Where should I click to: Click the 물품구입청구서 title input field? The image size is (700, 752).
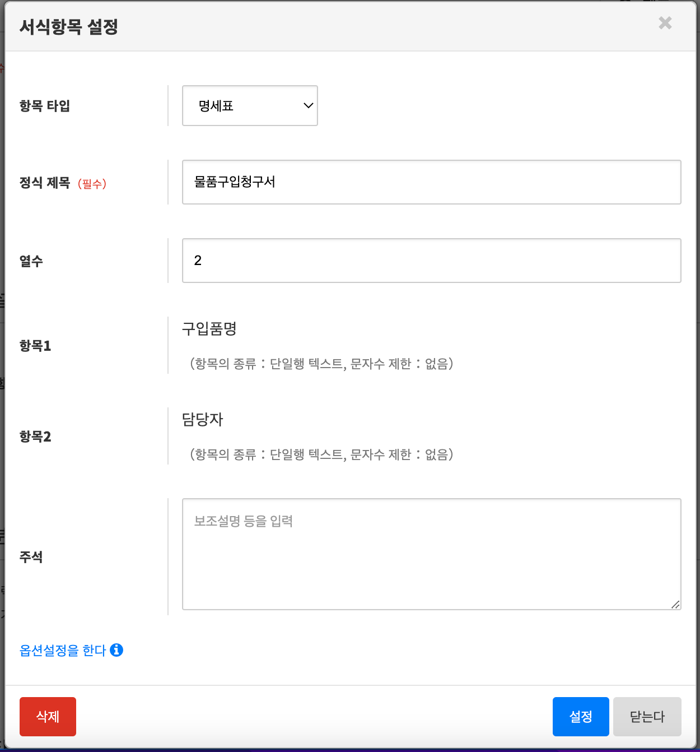(431, 182)
